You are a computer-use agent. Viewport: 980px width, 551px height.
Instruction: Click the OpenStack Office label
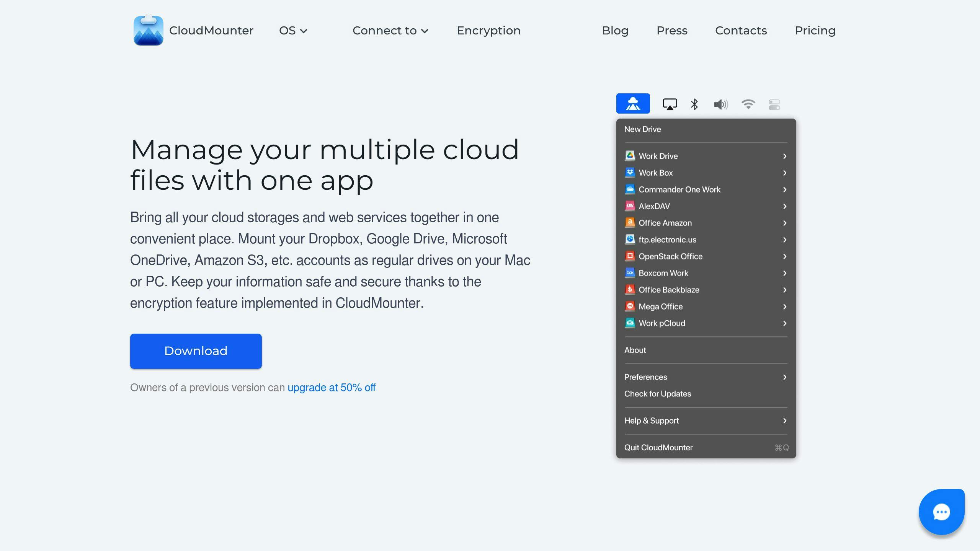point(670,256)
